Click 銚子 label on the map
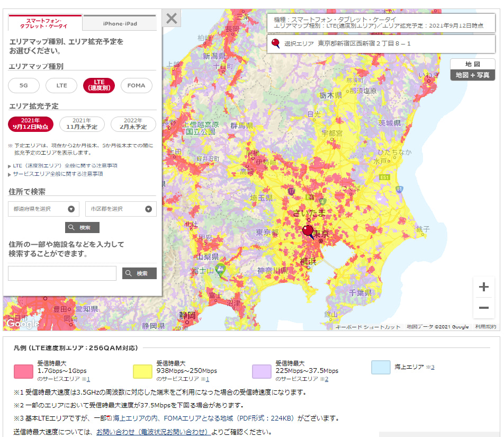 point(422,229)
